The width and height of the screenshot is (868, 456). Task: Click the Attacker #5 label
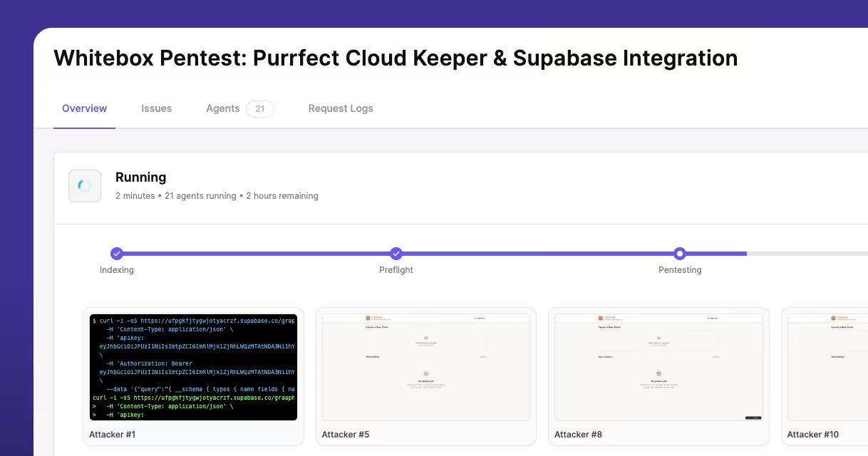tap(346, 435)
